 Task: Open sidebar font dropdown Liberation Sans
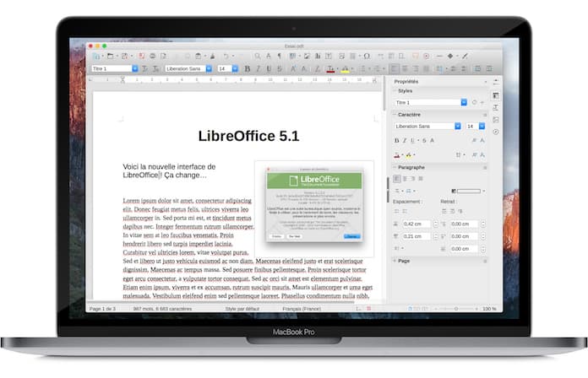458,127
